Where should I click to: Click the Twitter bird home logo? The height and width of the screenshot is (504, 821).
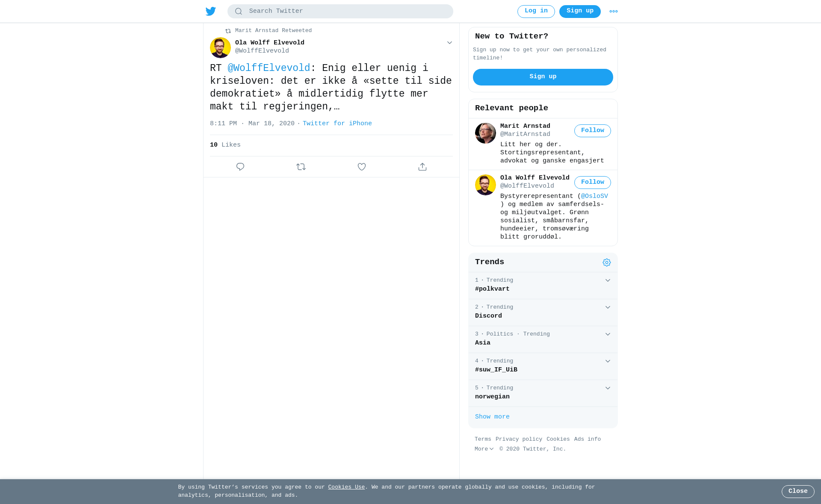[211, 12]
